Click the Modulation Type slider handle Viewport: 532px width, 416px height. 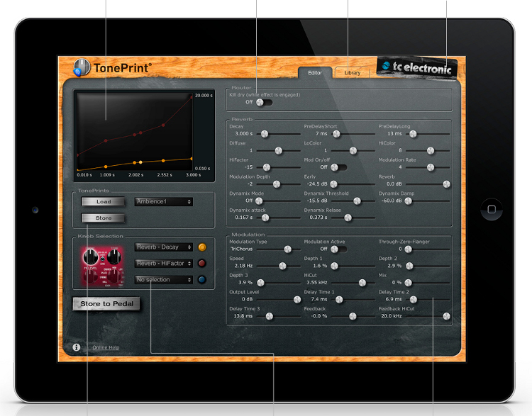coord(288,249)
